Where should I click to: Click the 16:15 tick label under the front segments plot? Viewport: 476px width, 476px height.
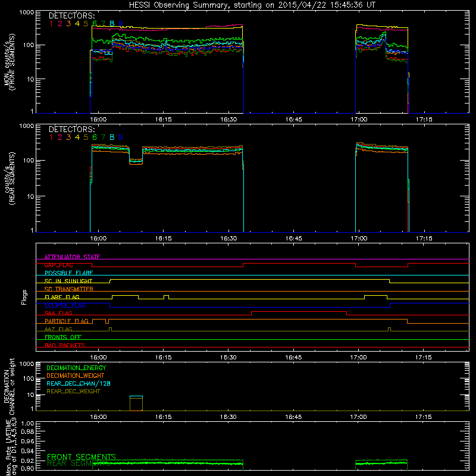click(163, 120)
